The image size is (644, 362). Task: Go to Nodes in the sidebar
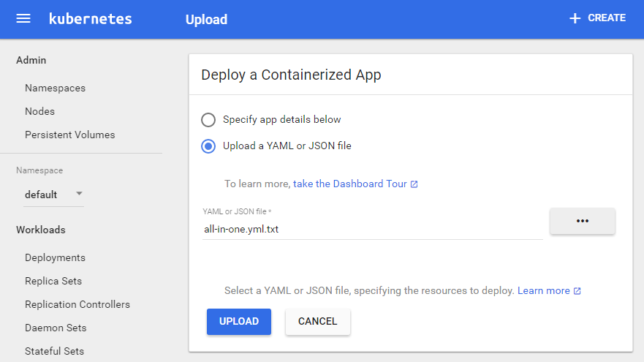(39, 111)
